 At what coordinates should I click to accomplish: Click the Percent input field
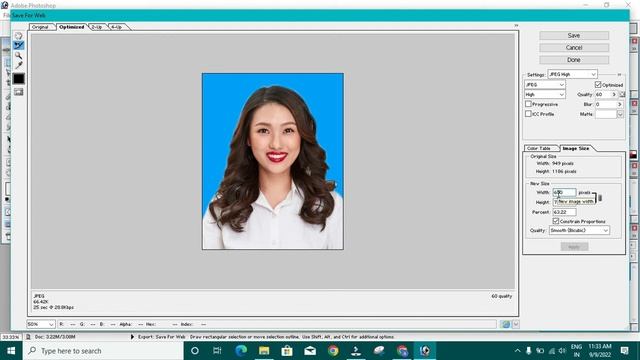pos(564,212)
